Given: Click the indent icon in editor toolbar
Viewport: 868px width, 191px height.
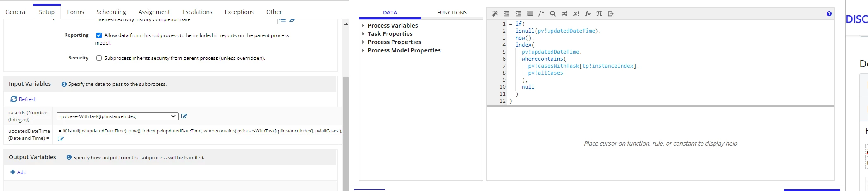Looking at the screenshot, I should pos(518,14).
